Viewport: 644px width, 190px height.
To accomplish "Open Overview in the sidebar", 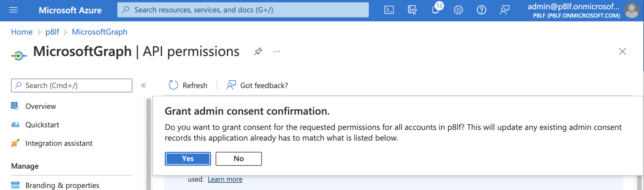I will pos(40,106).
